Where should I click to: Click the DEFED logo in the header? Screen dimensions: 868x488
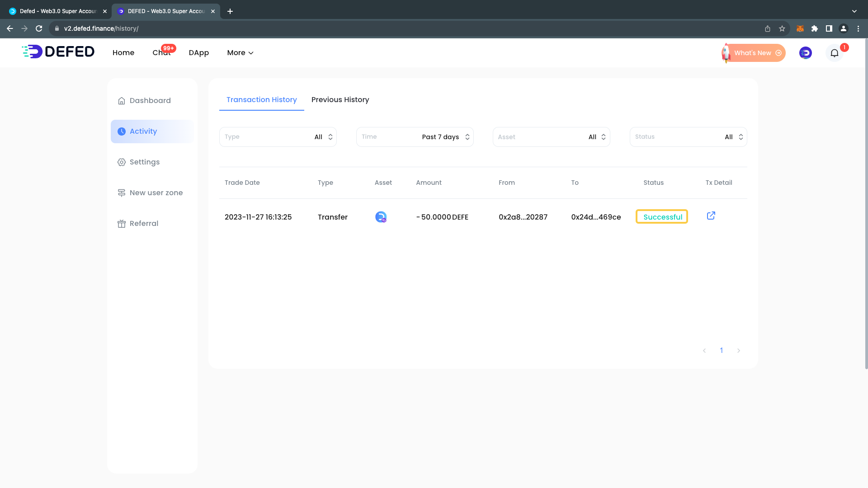tap(58, 52)
